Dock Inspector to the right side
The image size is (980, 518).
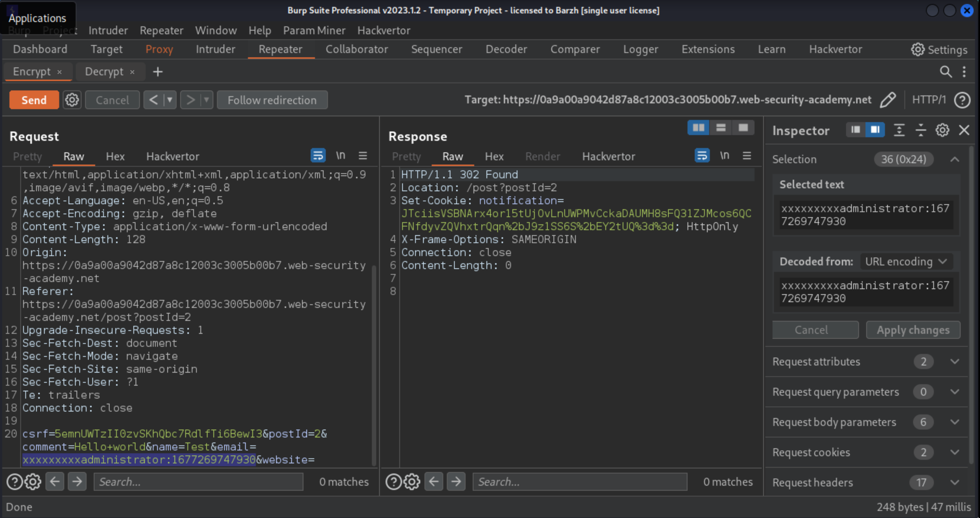tap(875, 130)
